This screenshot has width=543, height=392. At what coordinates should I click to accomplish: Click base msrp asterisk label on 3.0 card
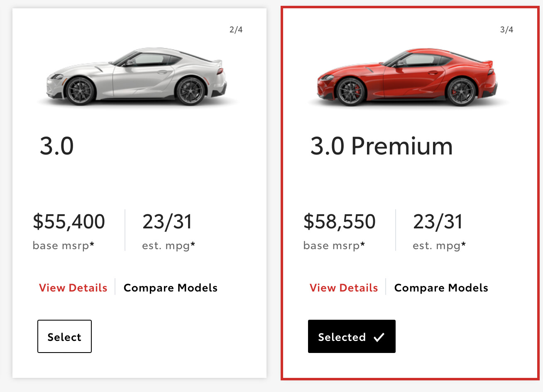coord(64,246)
